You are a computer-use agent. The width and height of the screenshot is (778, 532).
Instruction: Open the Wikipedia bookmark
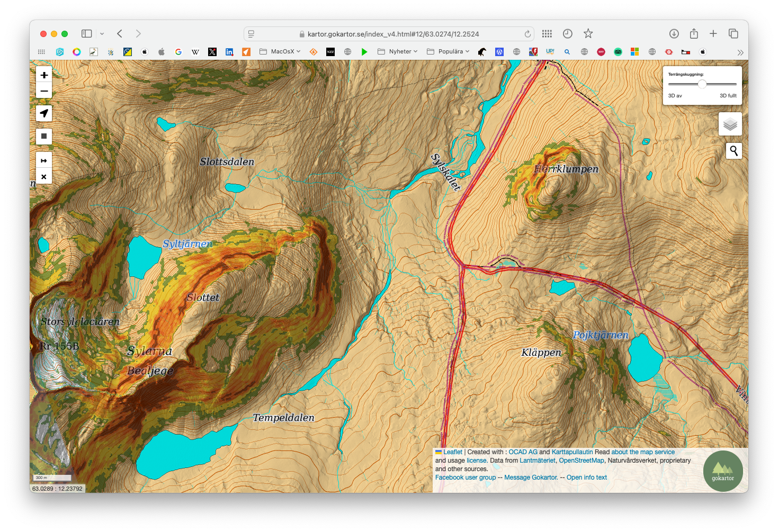[x=195, y=52]
